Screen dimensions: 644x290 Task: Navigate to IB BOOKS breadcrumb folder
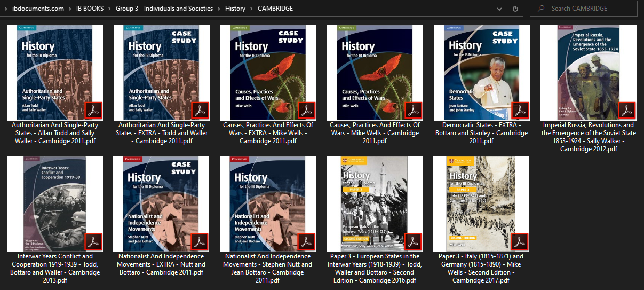click(89, 9)
